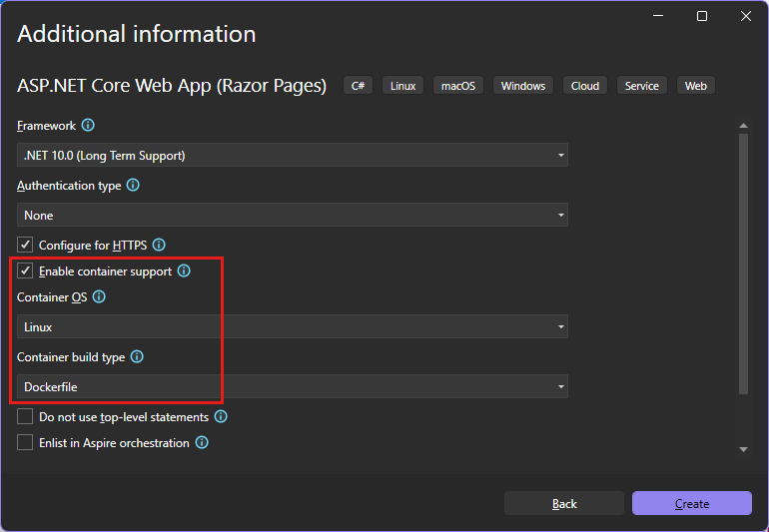
Task: Click the vertical scrollbar thumb
Action: (x=743, y=264)
